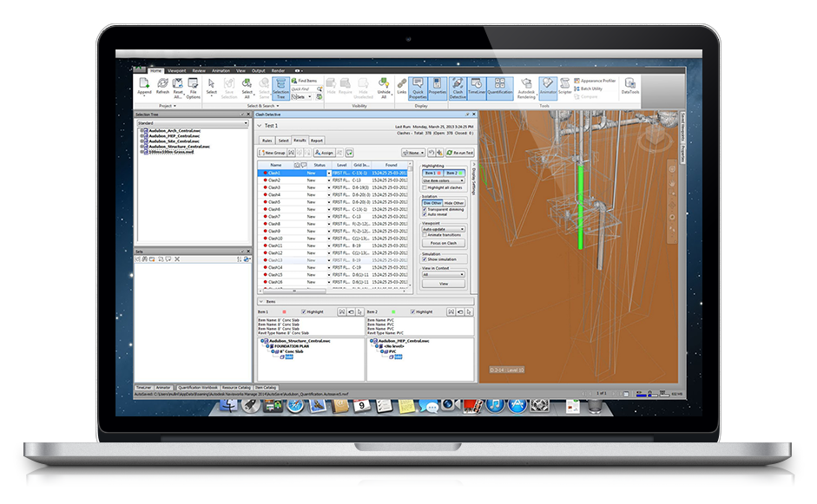Toggle the Animator tool in ribbon
This screenshot has height=504, width=817.
[x=548, y=87]
